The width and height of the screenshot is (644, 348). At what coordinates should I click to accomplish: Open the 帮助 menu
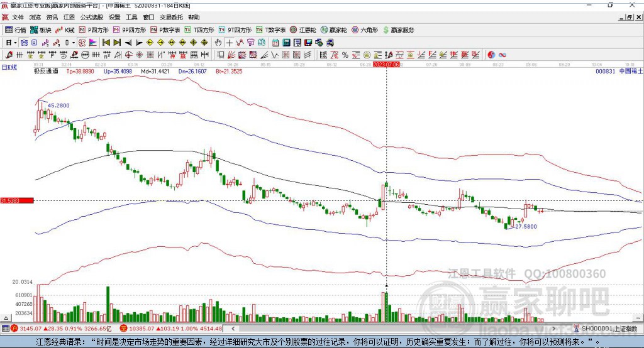click(194, 17)
